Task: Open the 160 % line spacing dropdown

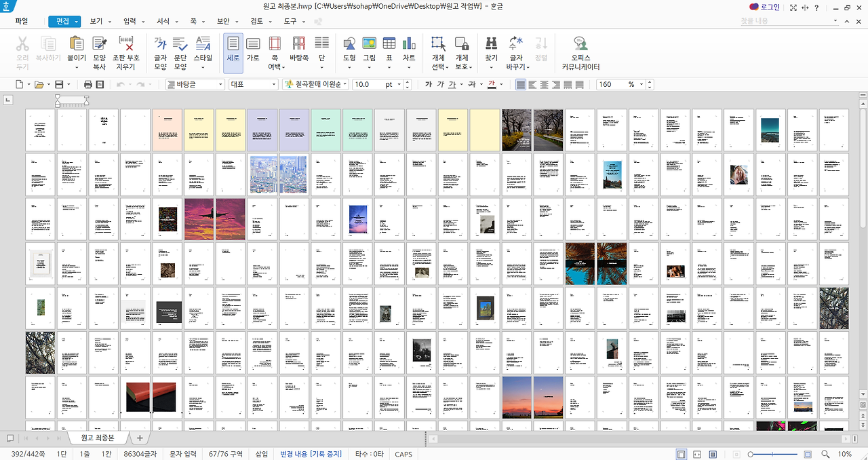Action: [x=642, y=85]
